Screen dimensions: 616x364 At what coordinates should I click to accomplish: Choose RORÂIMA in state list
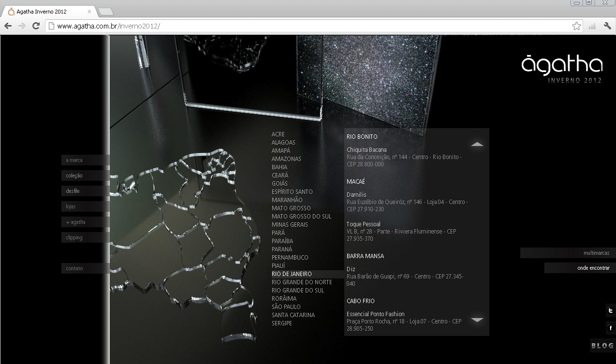(284, 299)
